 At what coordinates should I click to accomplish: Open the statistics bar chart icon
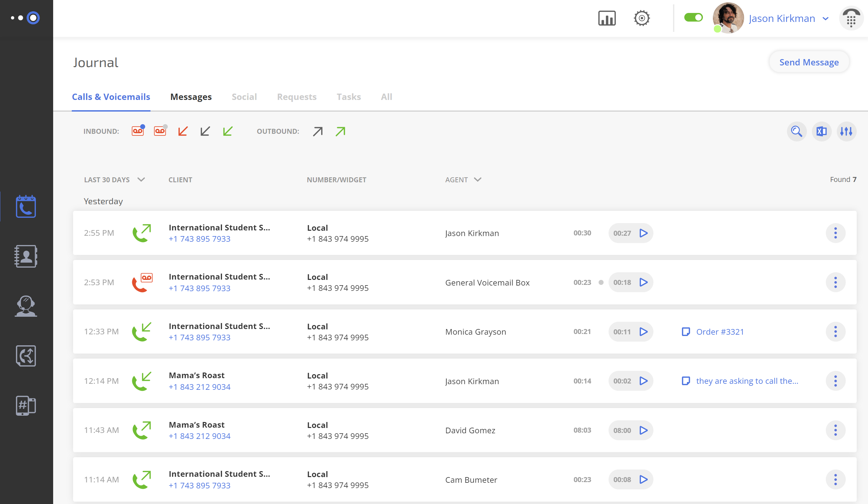pos(607,18)
